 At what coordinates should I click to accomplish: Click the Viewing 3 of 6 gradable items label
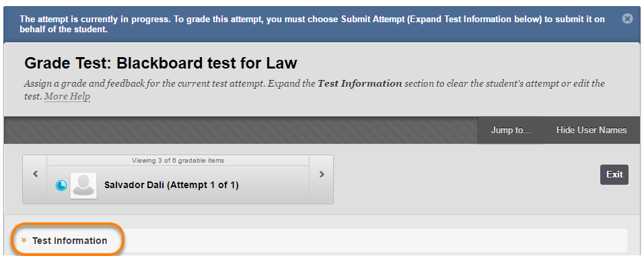click(178, 161)
